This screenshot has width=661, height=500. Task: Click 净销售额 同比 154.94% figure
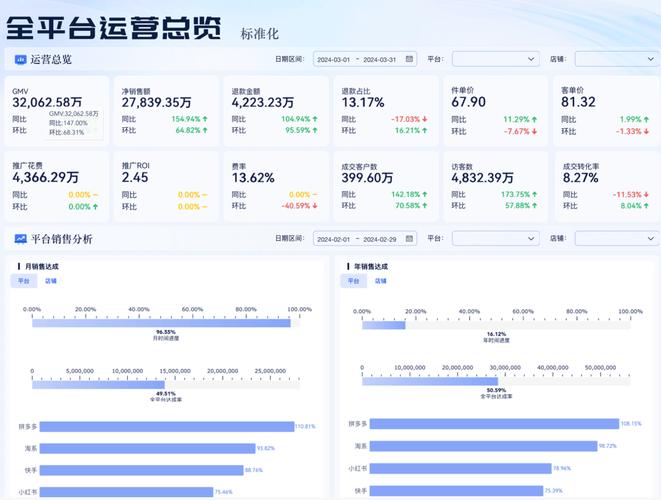pyautogui.click(x=186, y=119)
